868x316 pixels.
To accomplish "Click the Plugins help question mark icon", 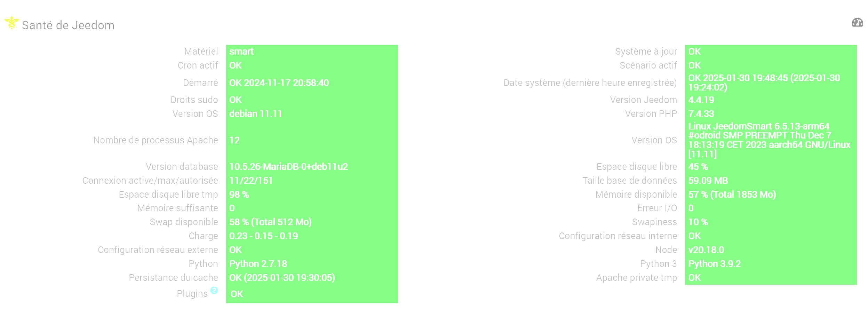I will 214,291.
